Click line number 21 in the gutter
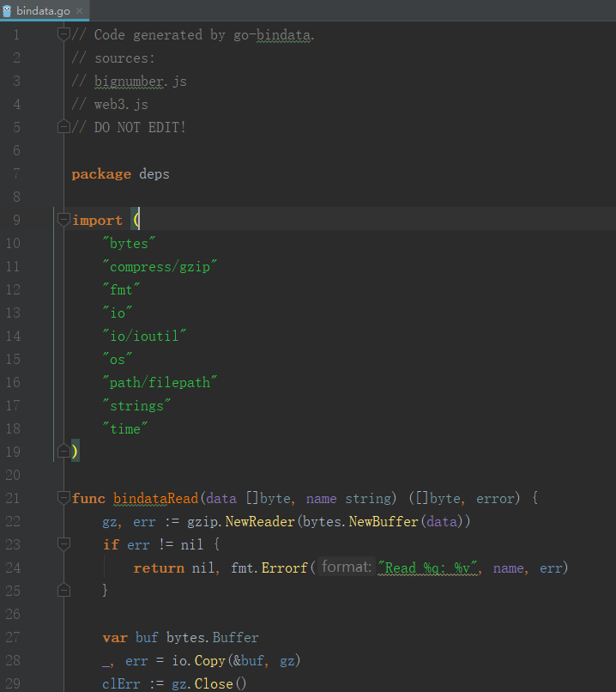The image size is (616, 692). pyautogui.click(x=13, y=498)
